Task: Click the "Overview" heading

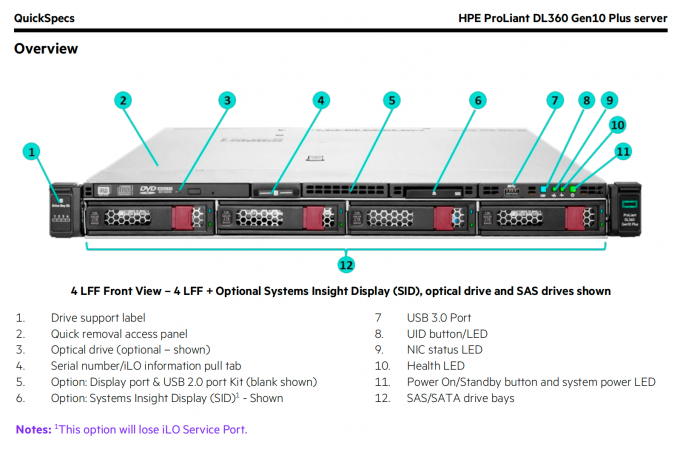Action: pos(46,49)
